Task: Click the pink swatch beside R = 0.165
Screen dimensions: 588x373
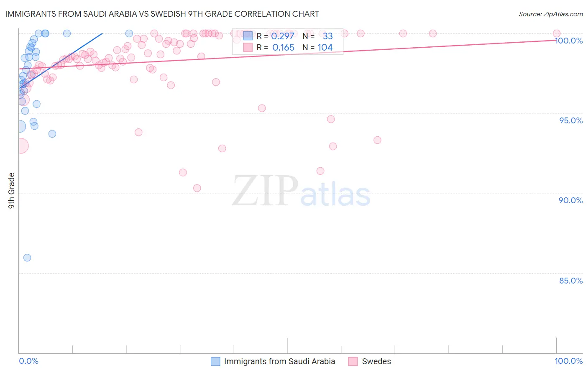Action: point(248,47)
